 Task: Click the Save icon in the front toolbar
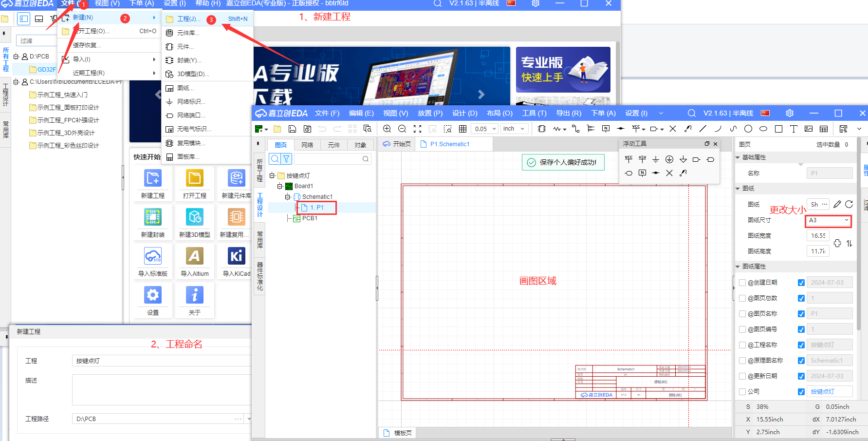[292, 129]
